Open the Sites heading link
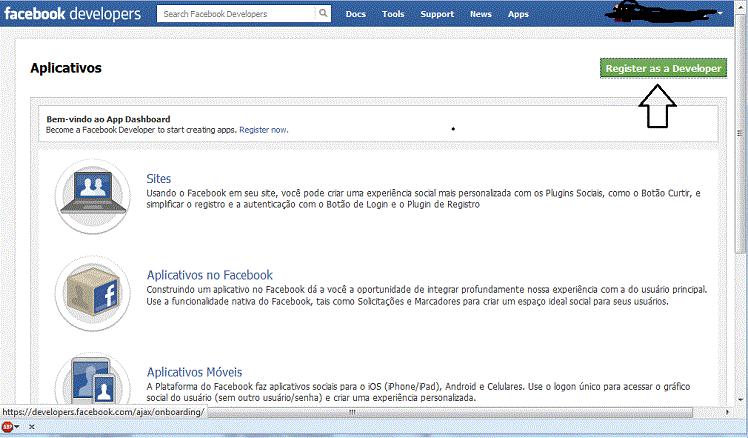 pos(158,178)
